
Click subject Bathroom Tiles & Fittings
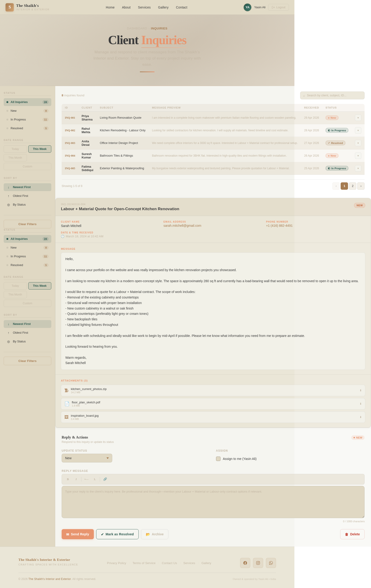pyautogui.click(x=116, y=156)
